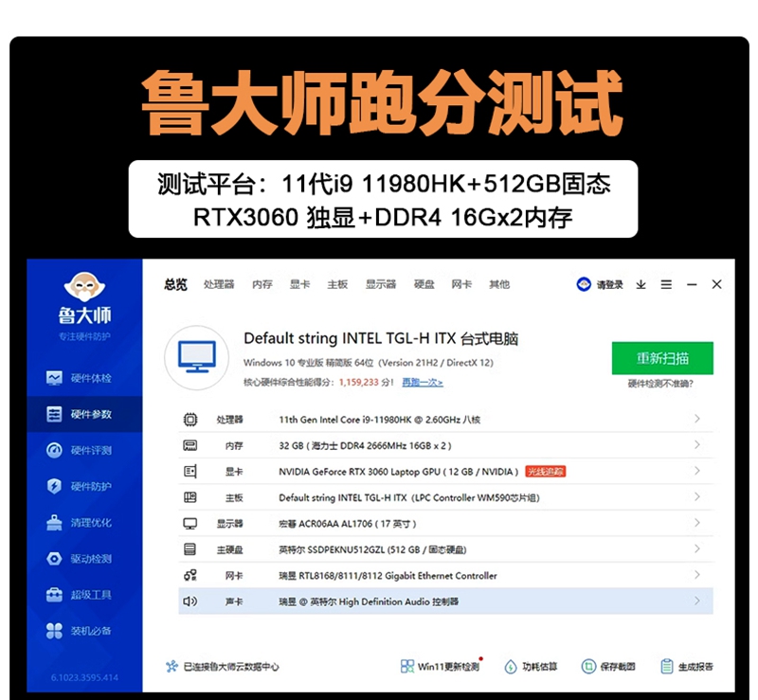
Task: Switch to the 硬盘 tab
Action: [424, 284]
